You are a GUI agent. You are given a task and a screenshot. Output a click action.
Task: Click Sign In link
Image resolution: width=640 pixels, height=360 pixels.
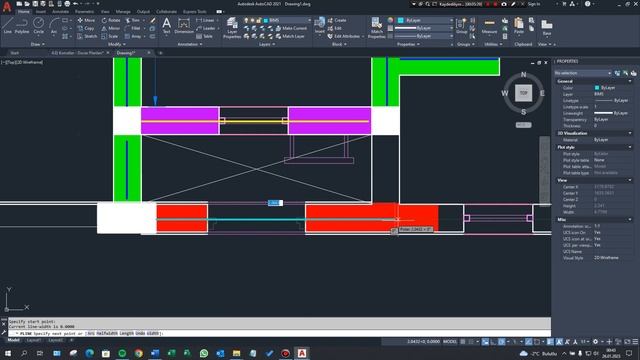[x=534, y=4]
